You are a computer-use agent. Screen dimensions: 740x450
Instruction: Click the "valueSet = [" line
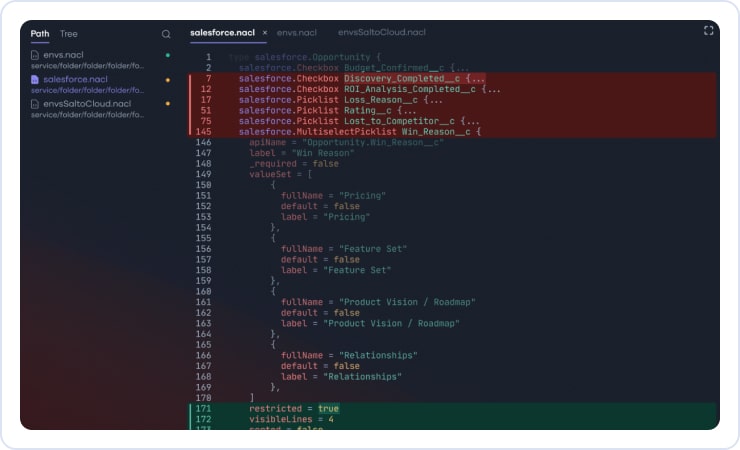coord(280,174)
